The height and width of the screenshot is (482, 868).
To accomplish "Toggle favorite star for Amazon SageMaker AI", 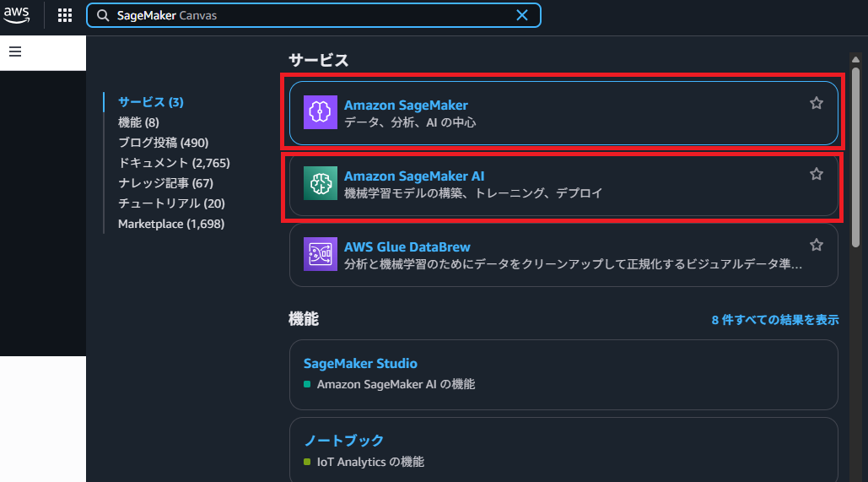I will [816, 174].
